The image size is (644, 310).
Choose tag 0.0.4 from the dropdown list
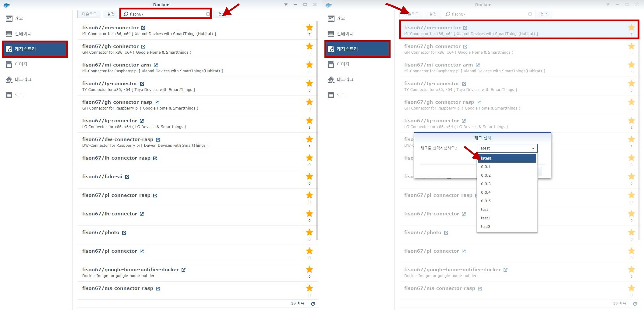point(507,193)
